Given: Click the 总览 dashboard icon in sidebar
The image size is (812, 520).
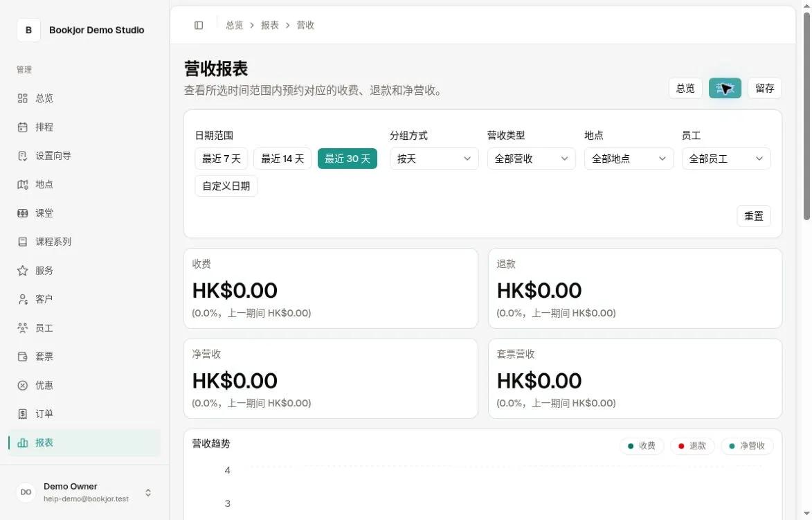Looking at the screenshot, I should 22,98.
